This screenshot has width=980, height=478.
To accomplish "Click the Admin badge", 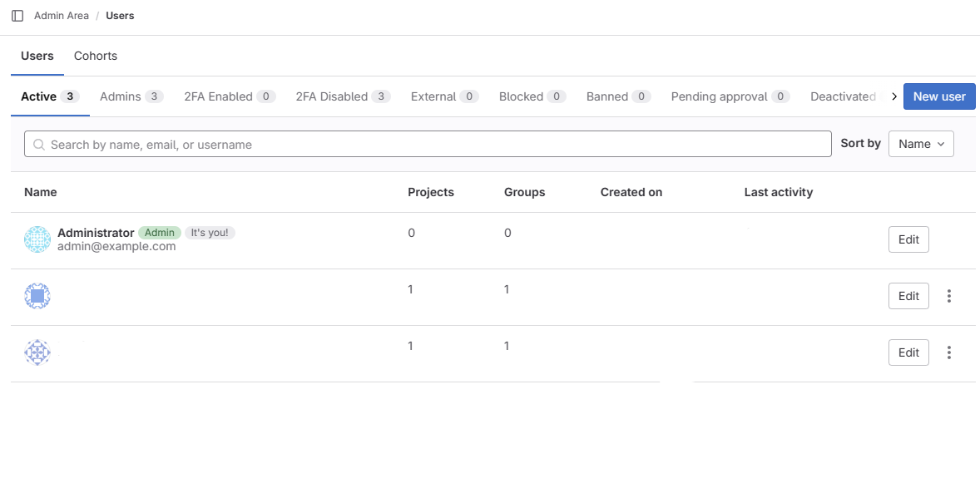I will 160,233.
